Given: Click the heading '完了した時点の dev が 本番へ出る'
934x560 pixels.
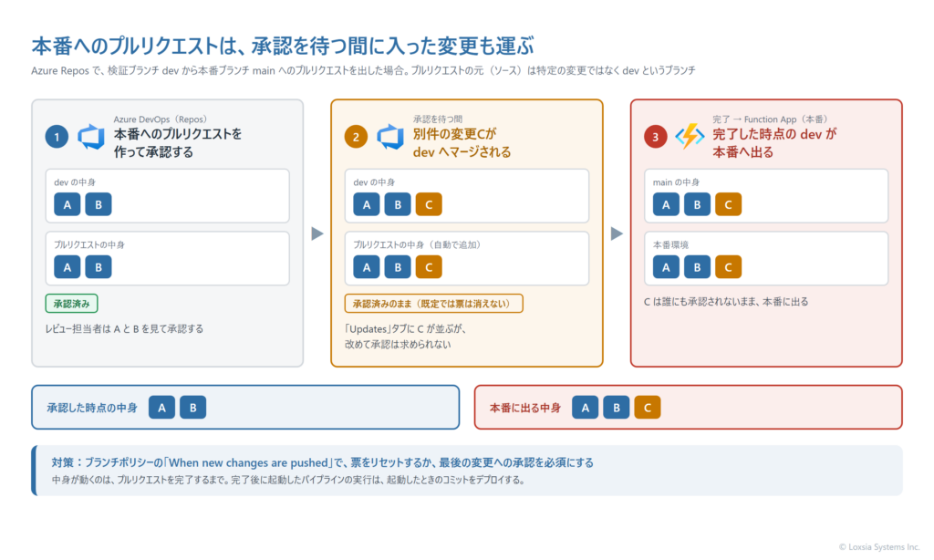Looking at the screenshot, I should [774, 143].
